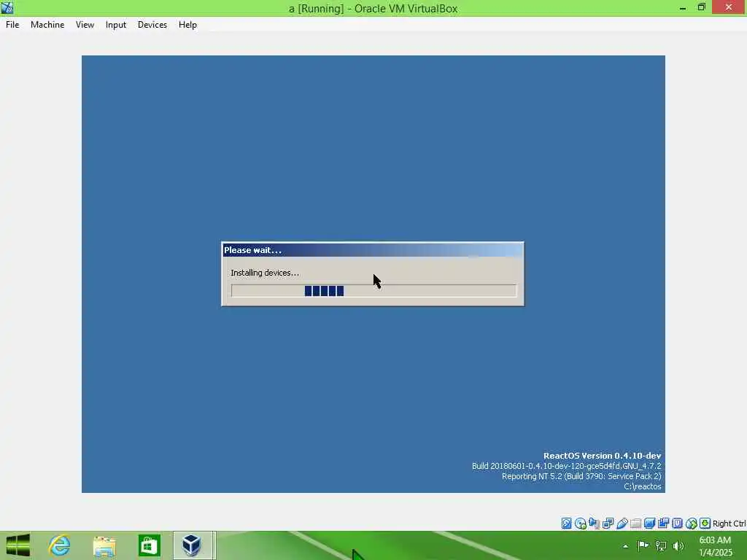Click the hard disk activity status icon
Viewport: 747px width, 560px height.
coord(566,524)
